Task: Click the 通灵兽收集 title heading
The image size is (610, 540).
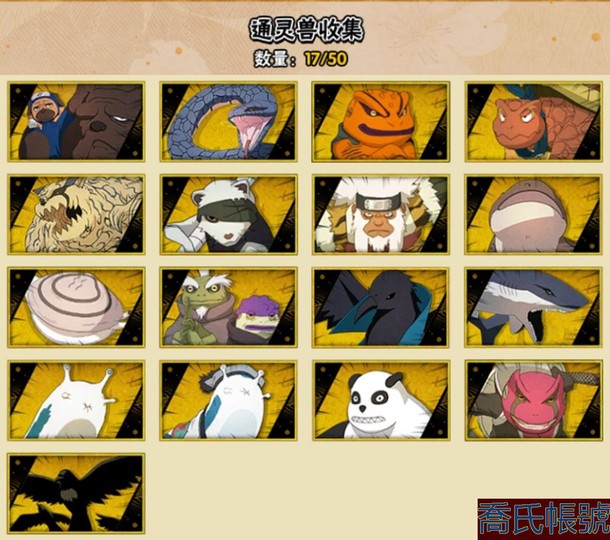Action: click(307, 30)
